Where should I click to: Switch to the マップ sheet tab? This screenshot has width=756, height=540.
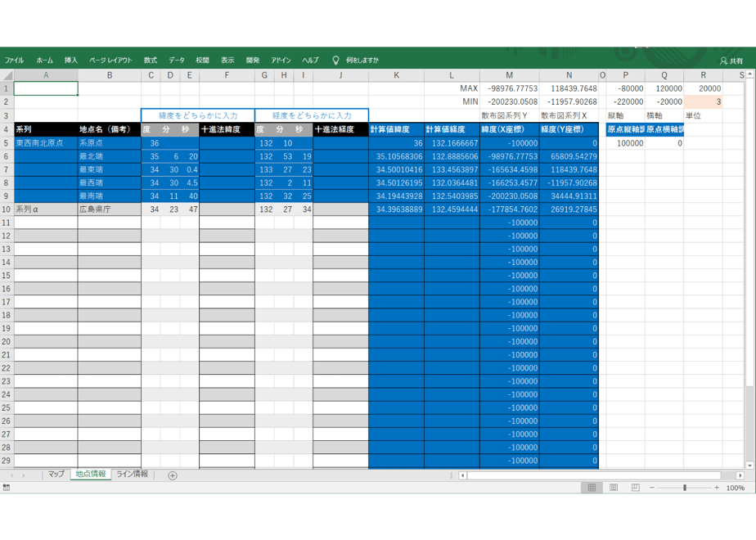[x=56, y=474]
